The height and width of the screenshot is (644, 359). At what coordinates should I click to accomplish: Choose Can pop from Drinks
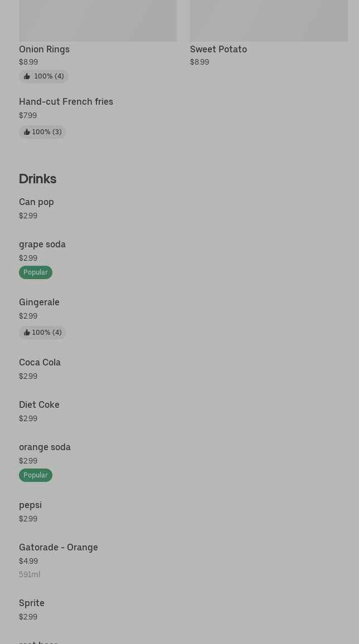[36, 202]
